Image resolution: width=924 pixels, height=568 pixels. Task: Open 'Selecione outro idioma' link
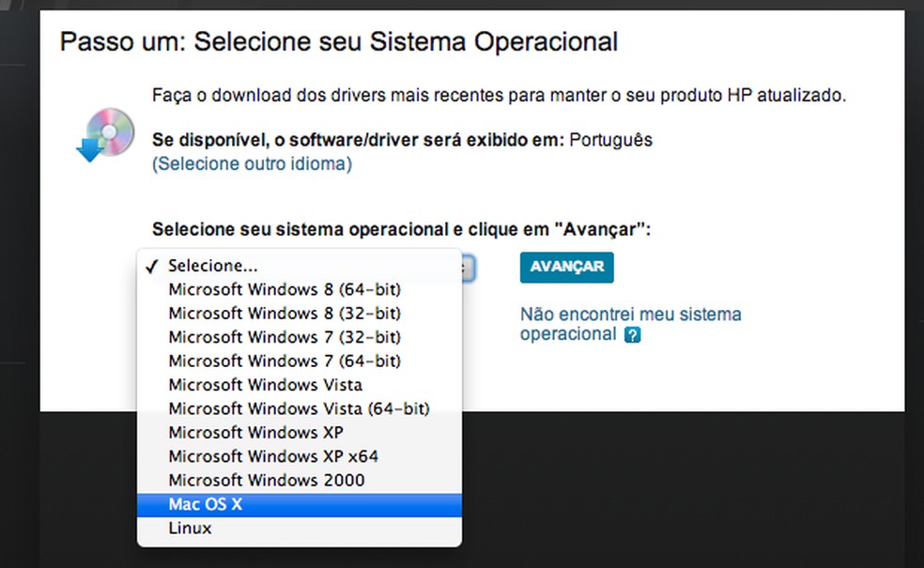[x=252, y=163]
